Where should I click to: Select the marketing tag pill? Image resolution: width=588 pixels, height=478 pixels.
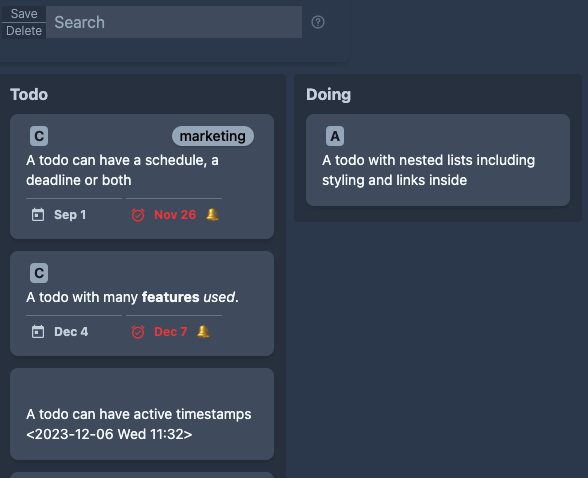pyautogui.click(x=213, y=136)
